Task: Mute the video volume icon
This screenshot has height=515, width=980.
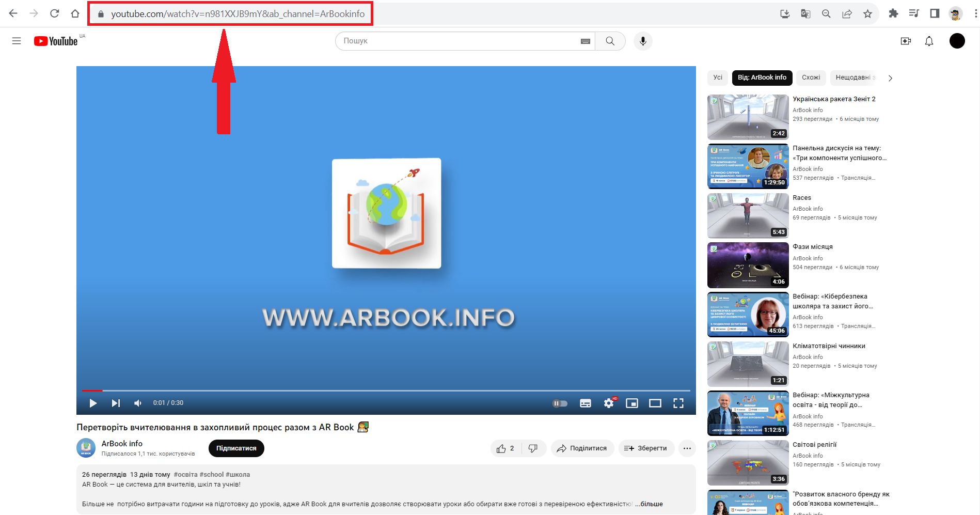Action: pos(138,403)
